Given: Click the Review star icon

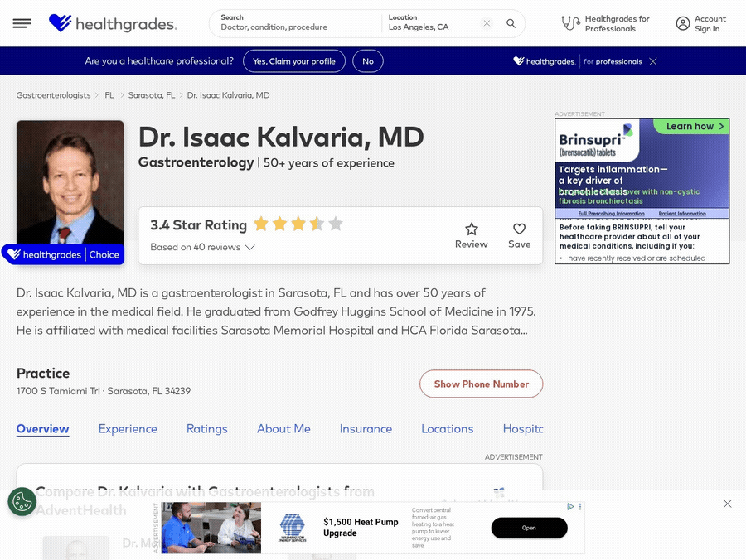Looking at the screenshot, I should (472, 229).
